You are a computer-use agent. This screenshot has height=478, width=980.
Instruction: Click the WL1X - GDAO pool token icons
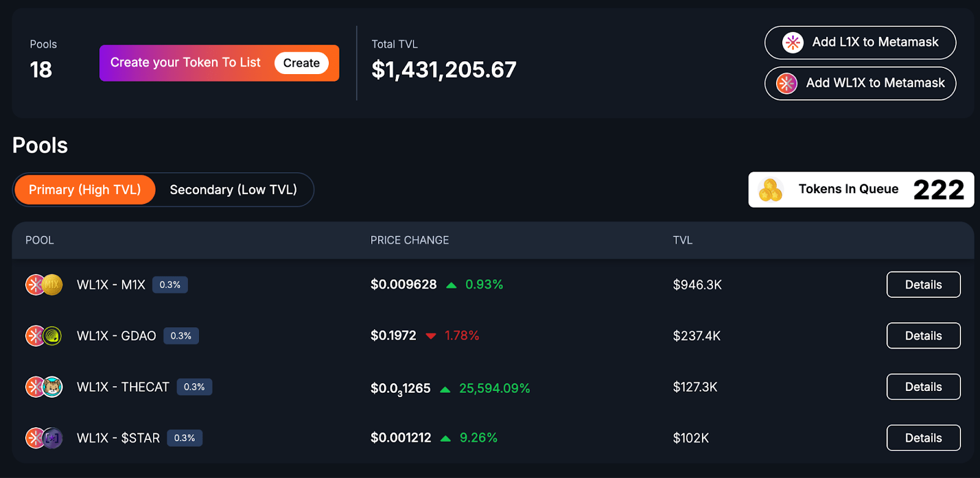44,336
